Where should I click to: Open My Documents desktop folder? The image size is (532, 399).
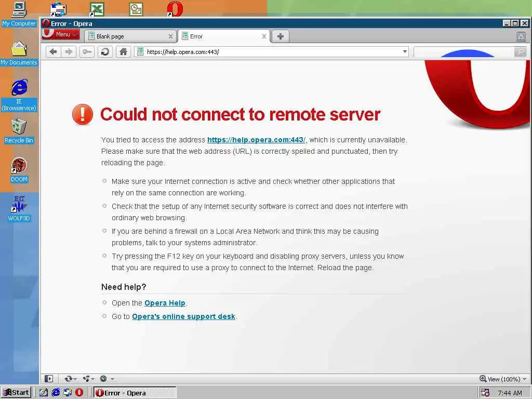pyautogui.click(x=19, y=54)
